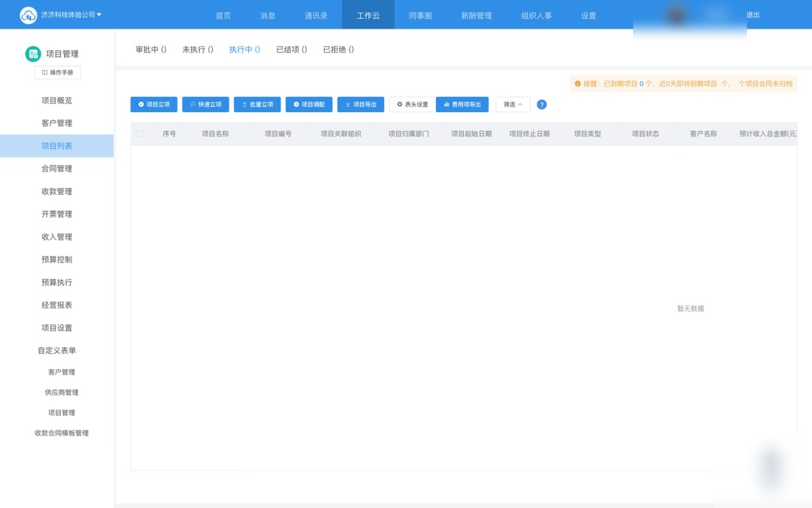Click the 项目立项 button
The image size is (812, 508).
[154, 104]
